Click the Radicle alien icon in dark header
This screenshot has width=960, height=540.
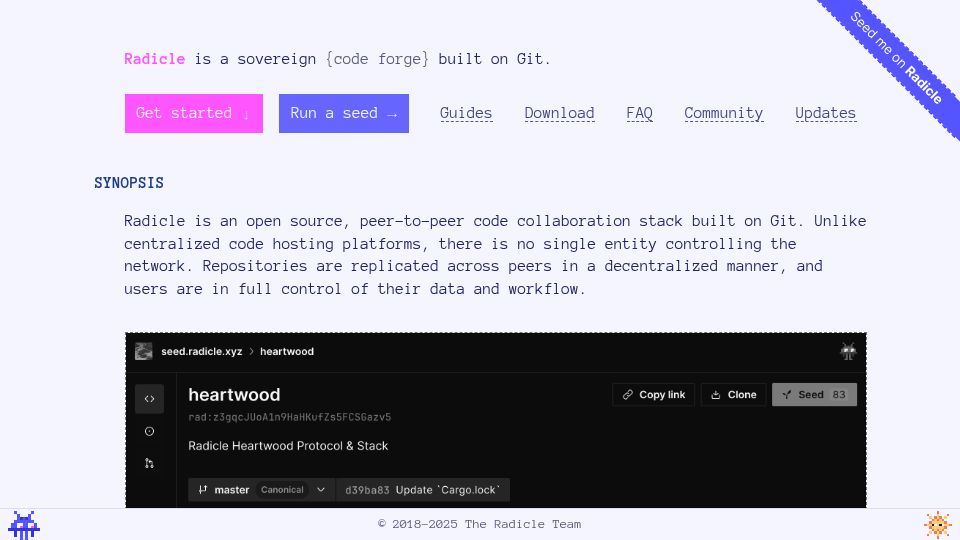(x=848, y=351)
